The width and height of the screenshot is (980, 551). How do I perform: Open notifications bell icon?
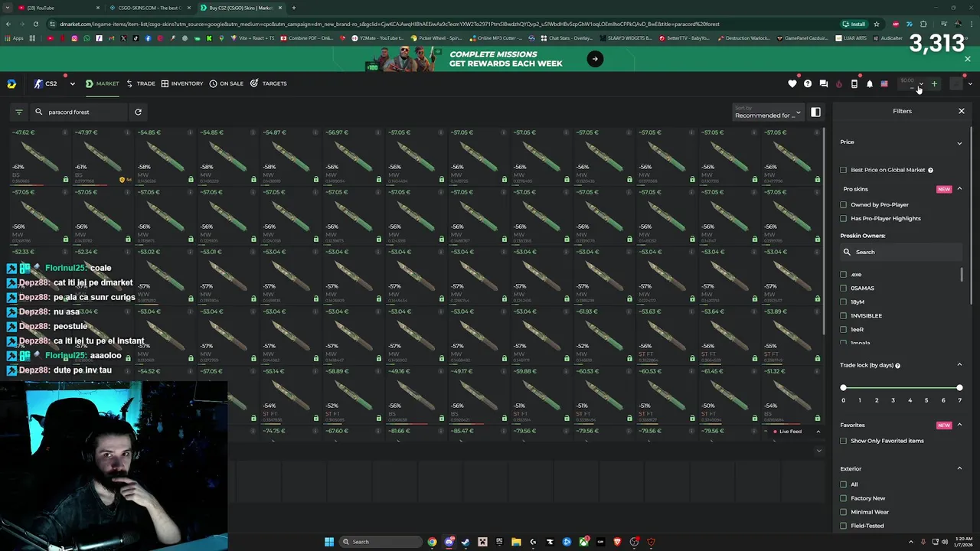tap(870, 83)
